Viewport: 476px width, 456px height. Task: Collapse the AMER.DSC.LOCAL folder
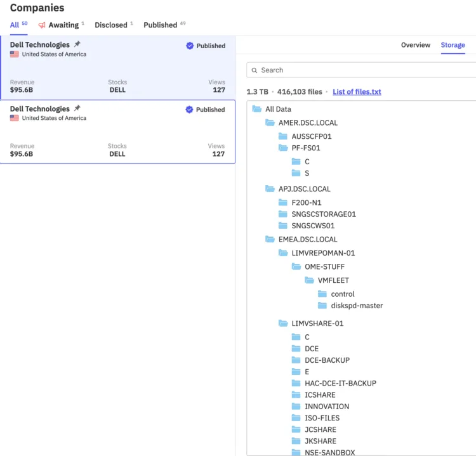pyautogui.click(x=270, y=122)
